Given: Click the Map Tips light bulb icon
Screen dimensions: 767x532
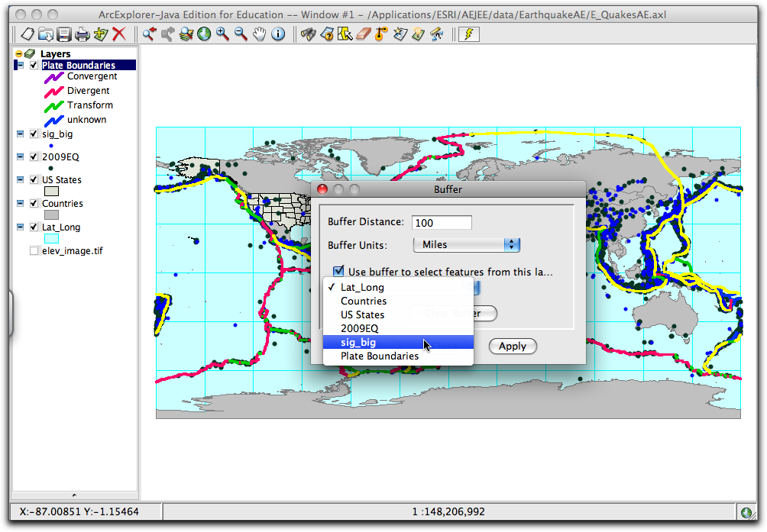Looking at the screenshot, I should [x=418, y=34].
